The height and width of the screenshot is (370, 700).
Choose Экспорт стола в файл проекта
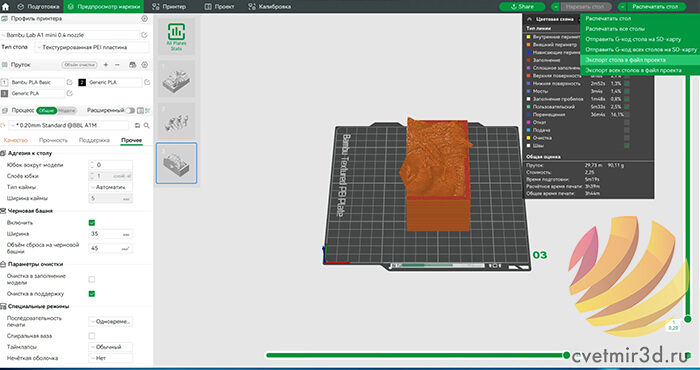tap(640, 60)
